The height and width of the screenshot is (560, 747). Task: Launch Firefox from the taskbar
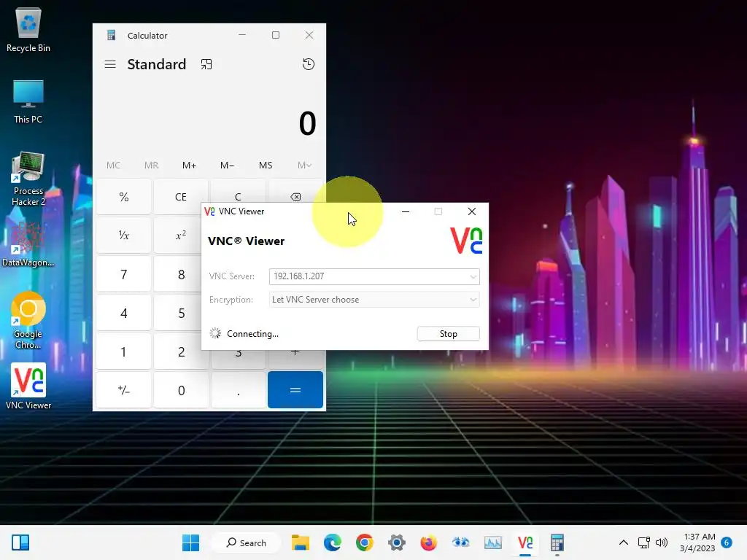point(428,542)
